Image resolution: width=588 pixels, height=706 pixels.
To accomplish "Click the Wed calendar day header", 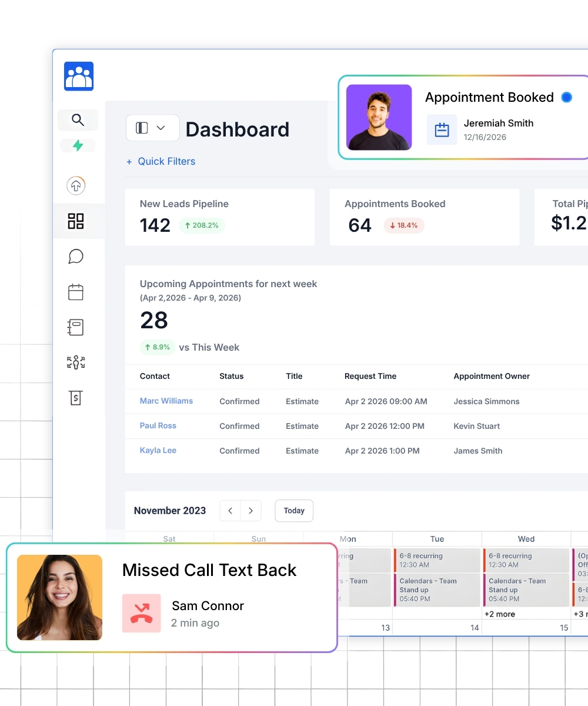I will 526,539.
